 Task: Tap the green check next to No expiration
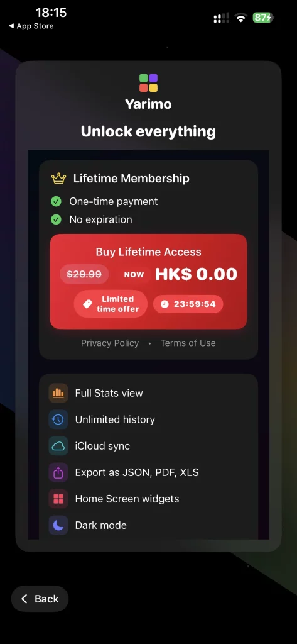[x=56, y=219]
